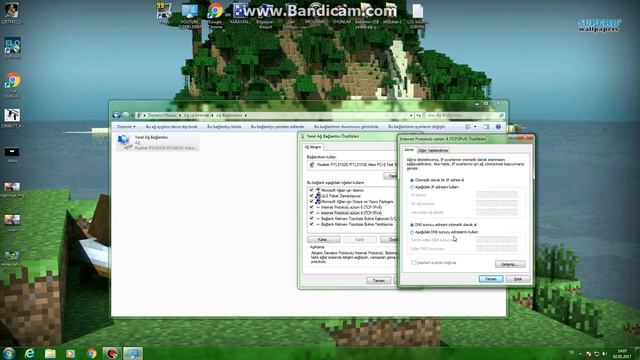The image size is (640, 360).
Task: Select 'Aşağıdaki DNS sunucu adreslerini kullan' option
Action: pos(412,232)
